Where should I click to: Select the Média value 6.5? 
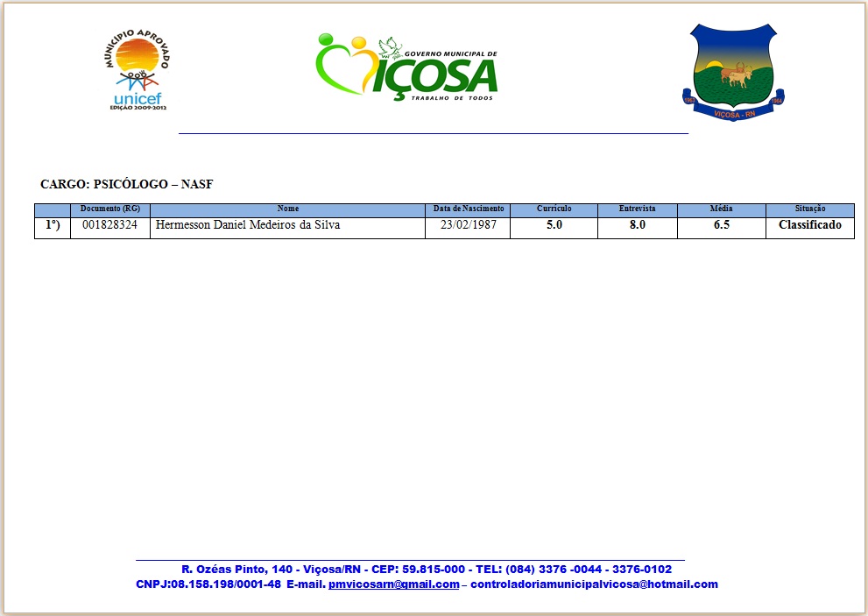(722, 225)
